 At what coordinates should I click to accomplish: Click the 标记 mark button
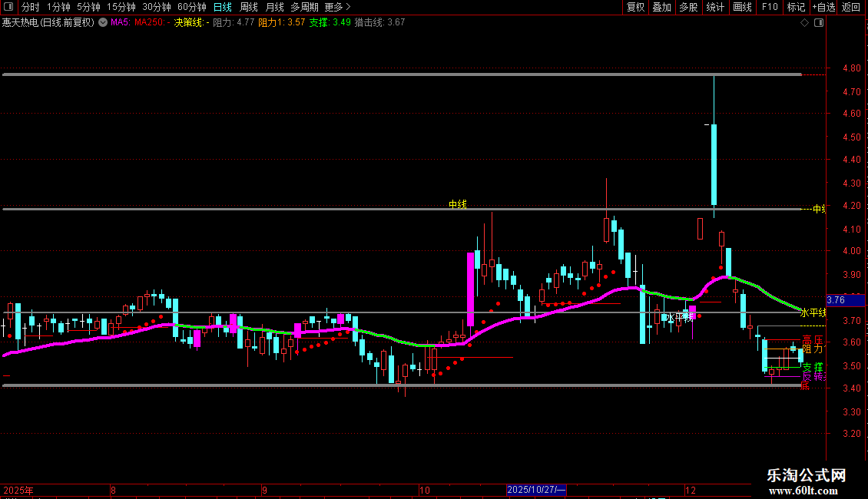coord(796,7)
